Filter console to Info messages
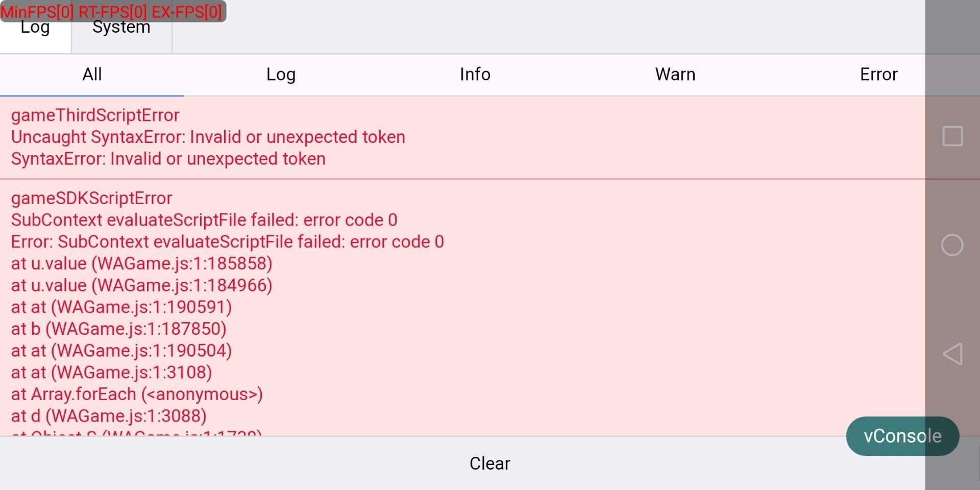 point(475,75)
